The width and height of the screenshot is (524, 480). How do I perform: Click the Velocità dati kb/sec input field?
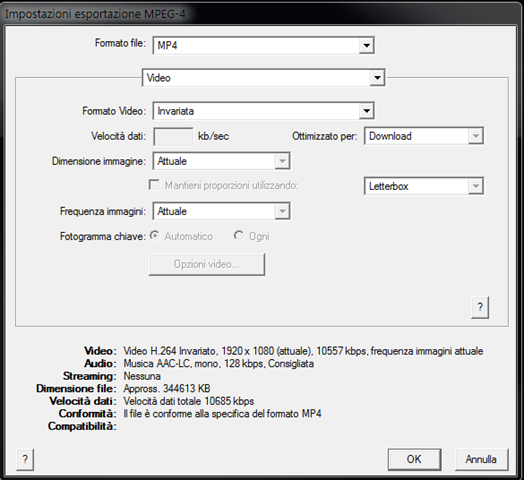[173, 136]
